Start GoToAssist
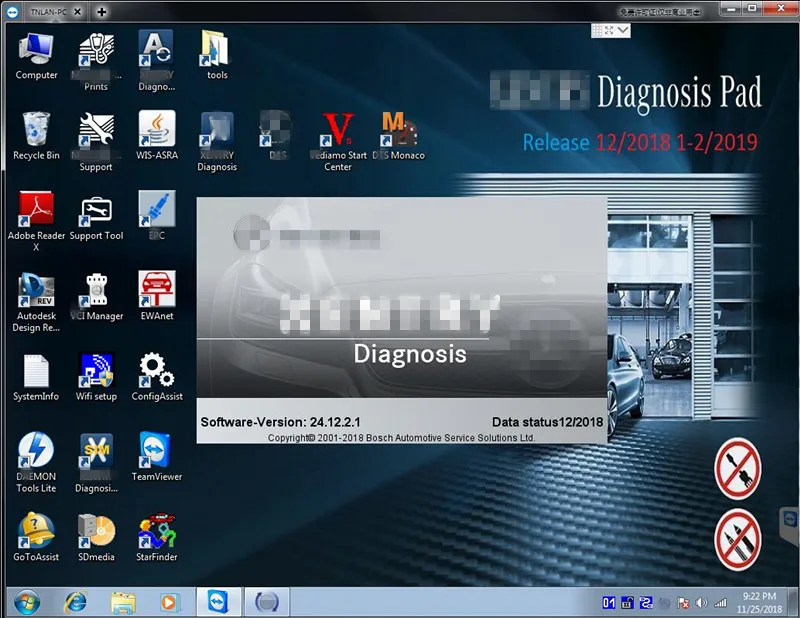The width and height of the screenshot is (800, 618). (x=36, y=530)
